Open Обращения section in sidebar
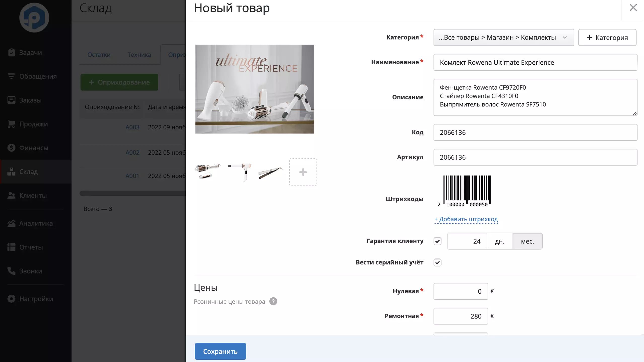This screenshot has width=644, height=362. point(36,76)
